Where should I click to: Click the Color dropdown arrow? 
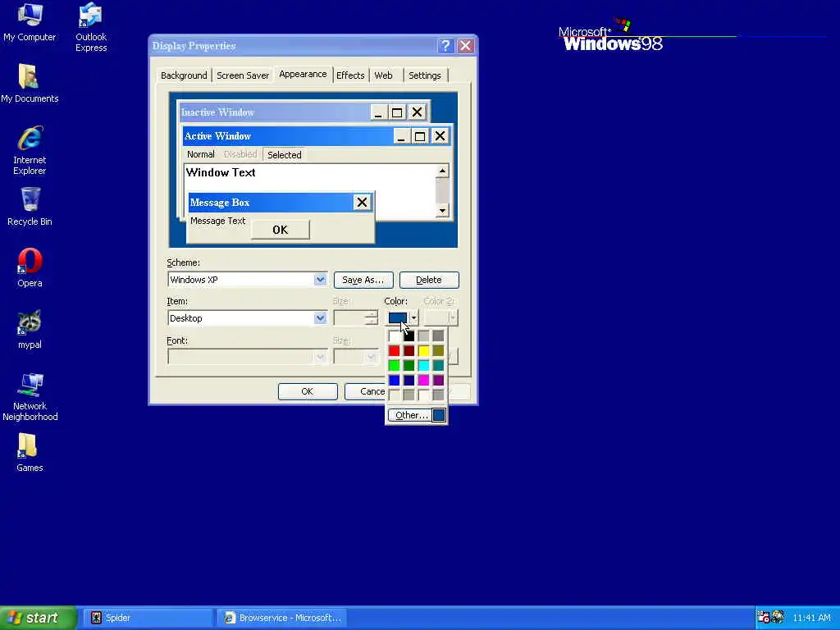[413, 318]
